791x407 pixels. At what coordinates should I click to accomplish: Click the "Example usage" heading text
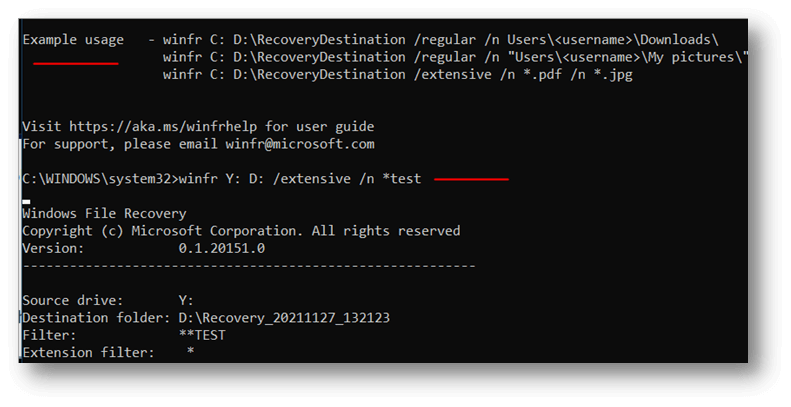click(x=73, y=40)
